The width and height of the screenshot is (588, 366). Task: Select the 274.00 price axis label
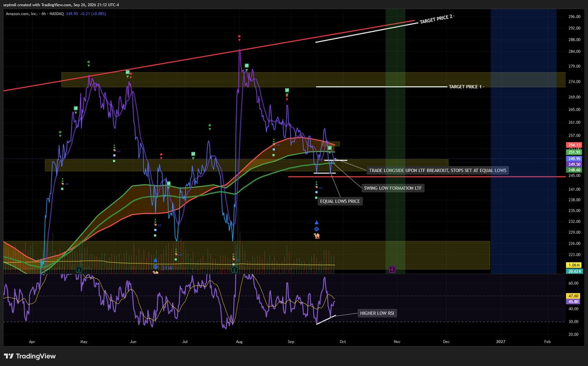coord(575,82)
